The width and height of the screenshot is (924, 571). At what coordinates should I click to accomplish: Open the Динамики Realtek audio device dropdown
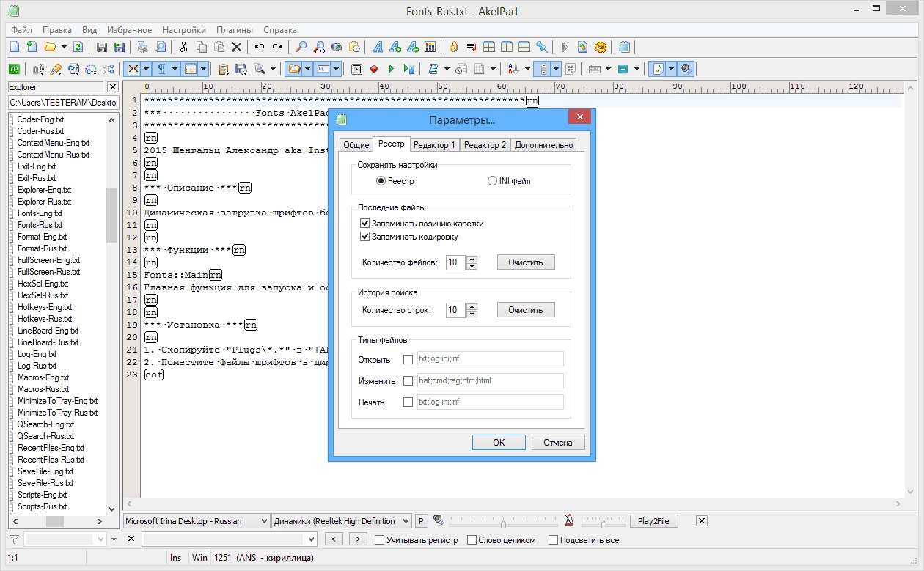point(342,521)
